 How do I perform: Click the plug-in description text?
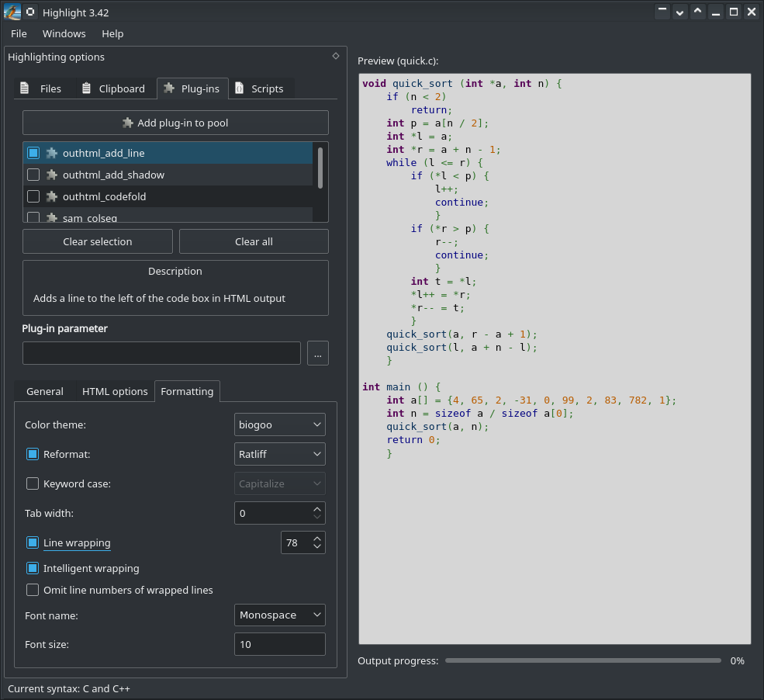(x=159, y=298)
